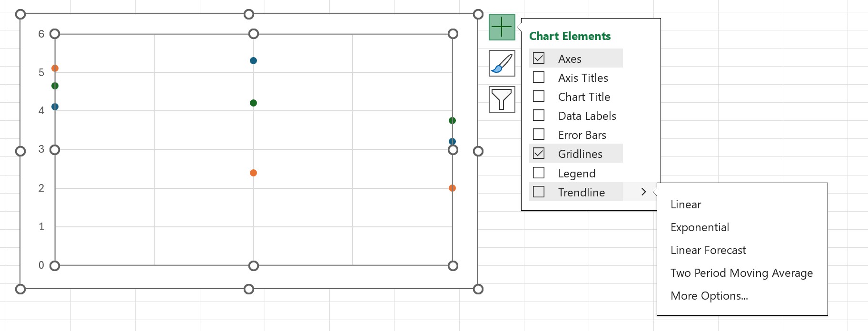Check the Error Bars checkbox
The width and height of the screenshot is (868, 331).
(x=539, y=134)
